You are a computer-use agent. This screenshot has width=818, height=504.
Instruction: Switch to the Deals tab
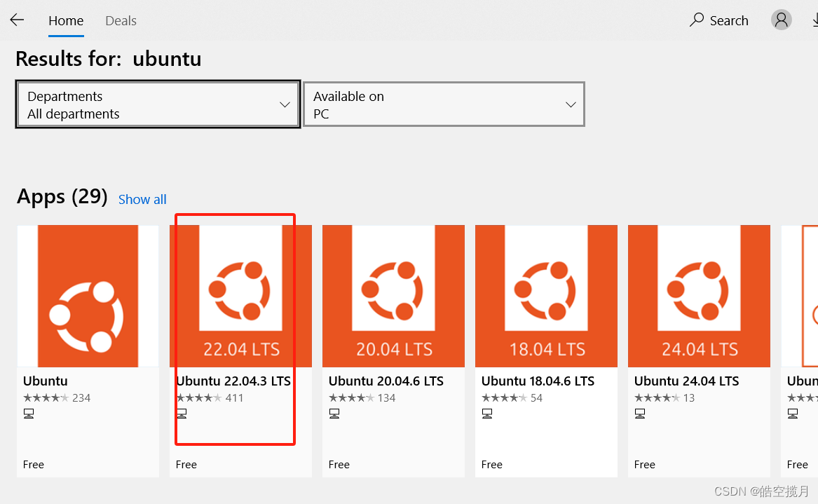tap(121, 20)
